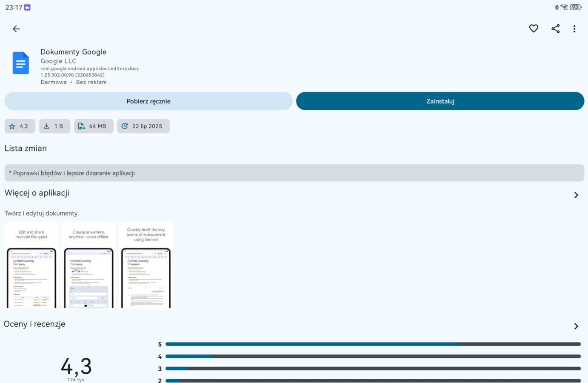The height and width of the screenshot is (383, 588).
Task: Add app to favorites with heart icon
Action: [x=534, y=29]
